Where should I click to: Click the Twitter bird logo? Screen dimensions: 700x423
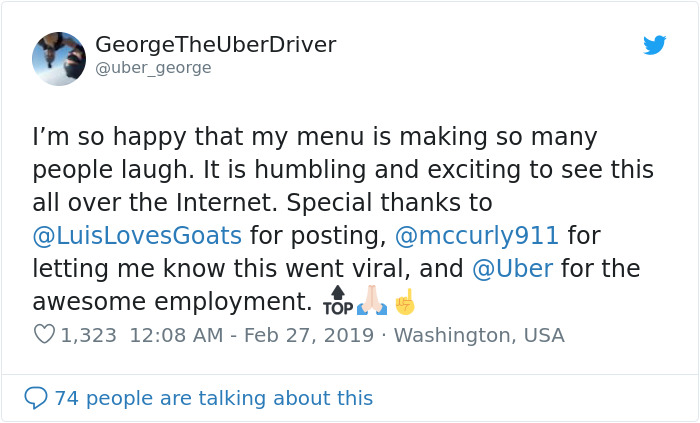655,46
